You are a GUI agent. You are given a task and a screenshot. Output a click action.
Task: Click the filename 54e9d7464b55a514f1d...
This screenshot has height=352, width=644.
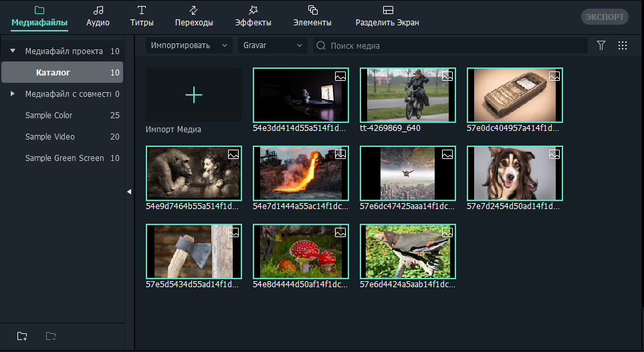point(192,206)
